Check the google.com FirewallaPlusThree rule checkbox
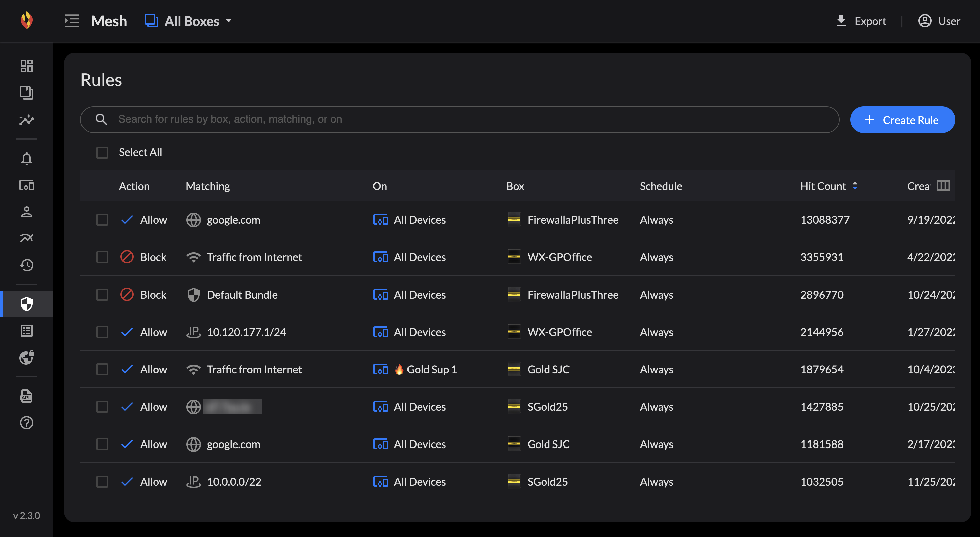The width and height of the screenshot is (980, 537). click(102, 220)
